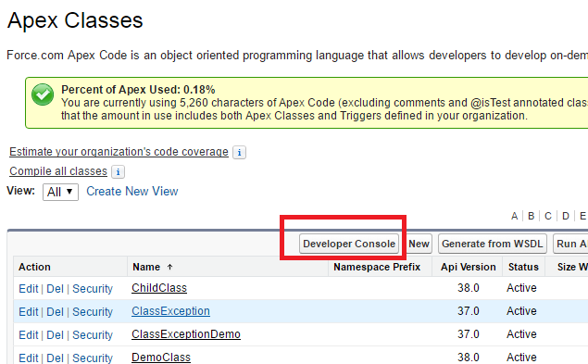Delete the ClassException row
This screenshot has width=588, height=364.
[x=56, y=312]
